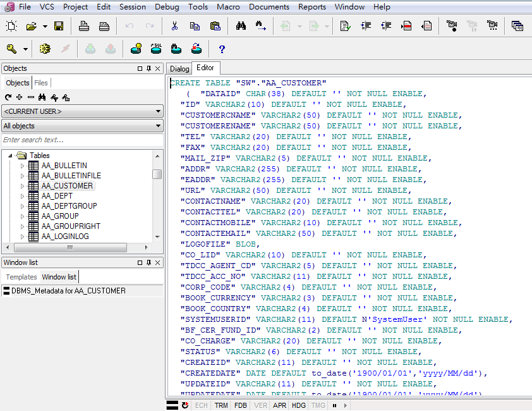Viewport: 532px width, 411px height.
Task: Switch to the Templates tab
Action: (21, 277)
